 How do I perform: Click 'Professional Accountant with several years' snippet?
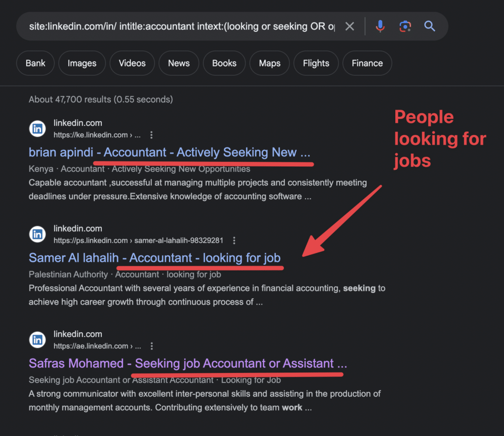[207, 295]
